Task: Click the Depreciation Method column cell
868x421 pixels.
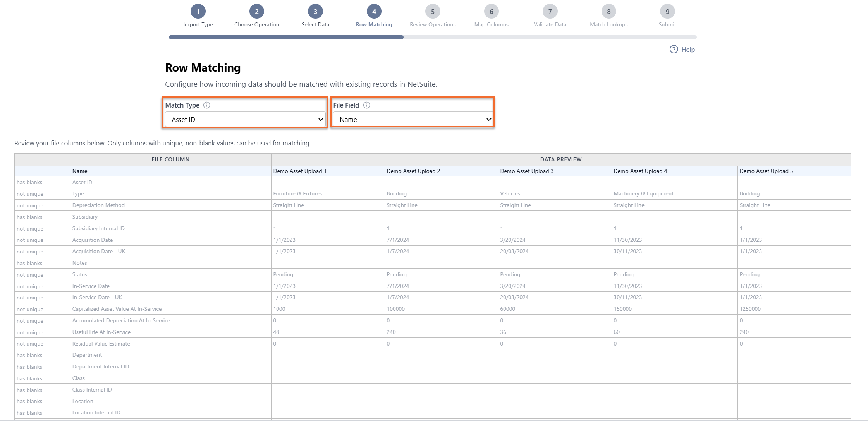Action: pos(170,205)
